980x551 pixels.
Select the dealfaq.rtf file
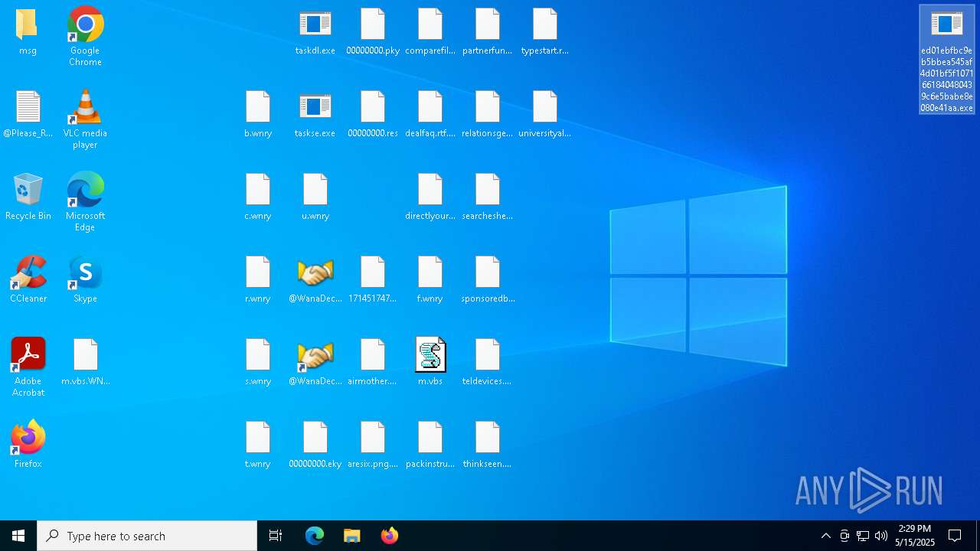point(430,115)
